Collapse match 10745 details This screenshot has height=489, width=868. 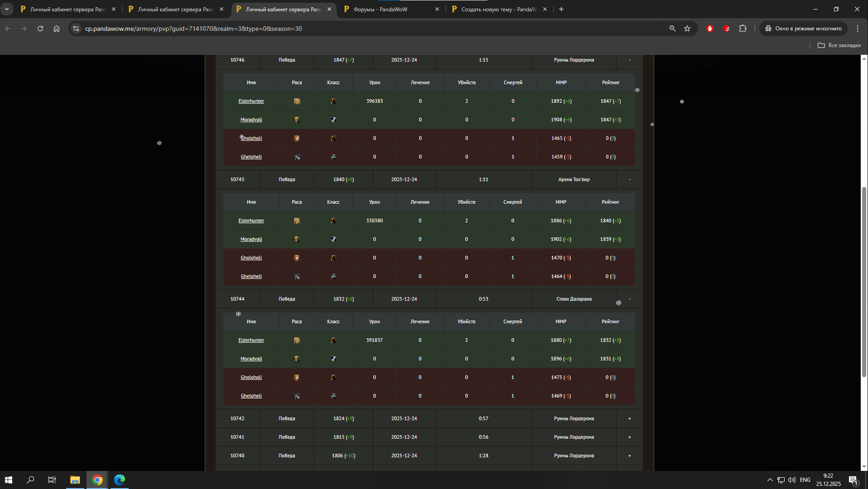[x=629, y=179]
